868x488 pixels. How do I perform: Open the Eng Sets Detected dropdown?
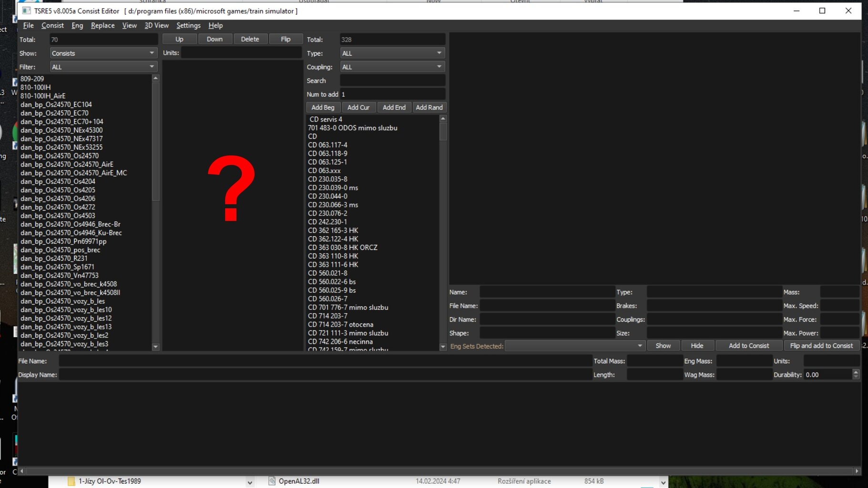(574, 346)
